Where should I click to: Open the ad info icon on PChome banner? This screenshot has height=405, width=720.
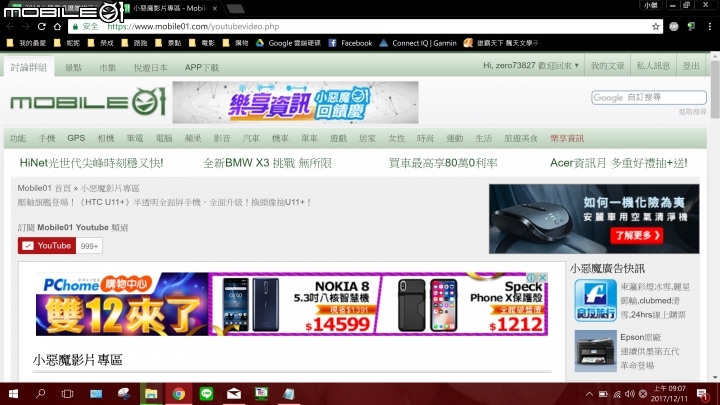[532, 277]
